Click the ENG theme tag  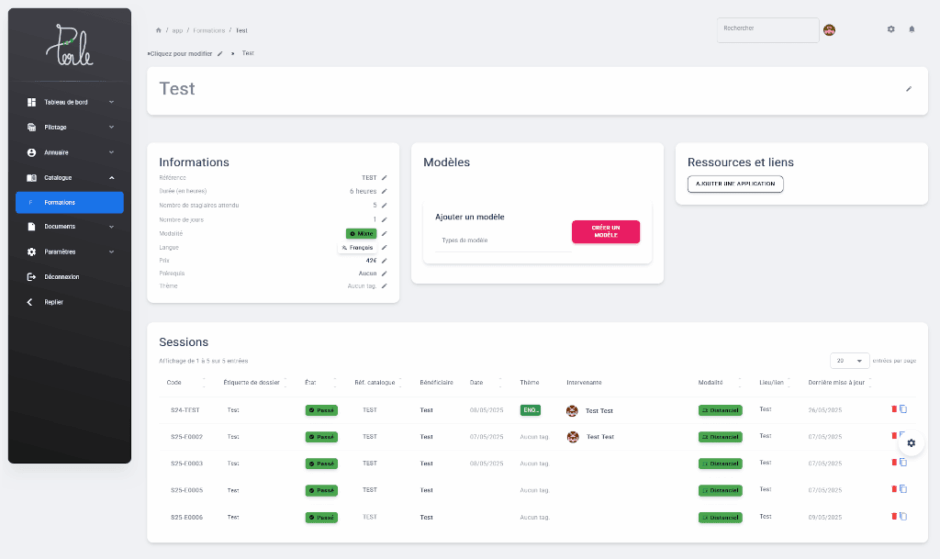(530, 410)
